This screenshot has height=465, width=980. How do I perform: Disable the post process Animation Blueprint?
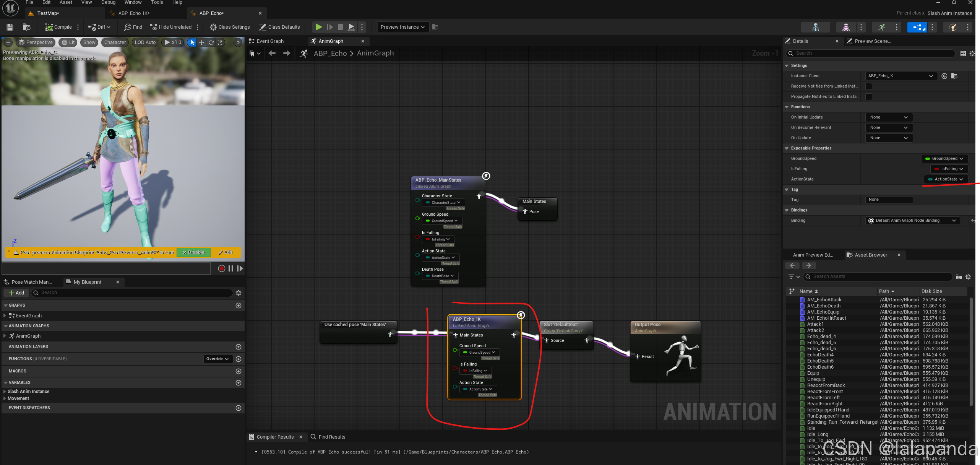point(193,252)
